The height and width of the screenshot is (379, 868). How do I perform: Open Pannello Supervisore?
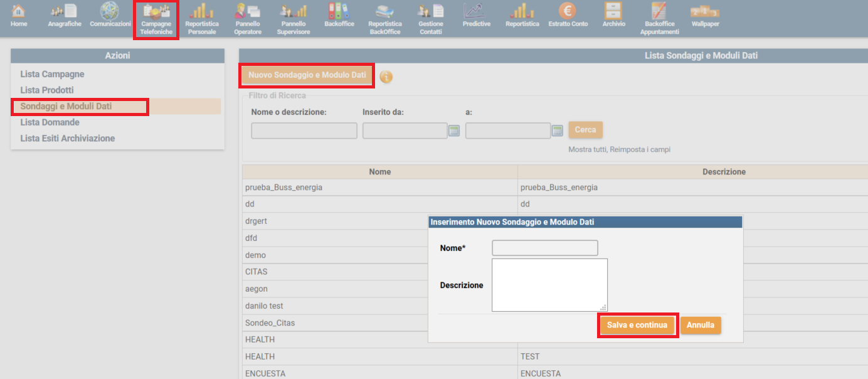[294, 19]
